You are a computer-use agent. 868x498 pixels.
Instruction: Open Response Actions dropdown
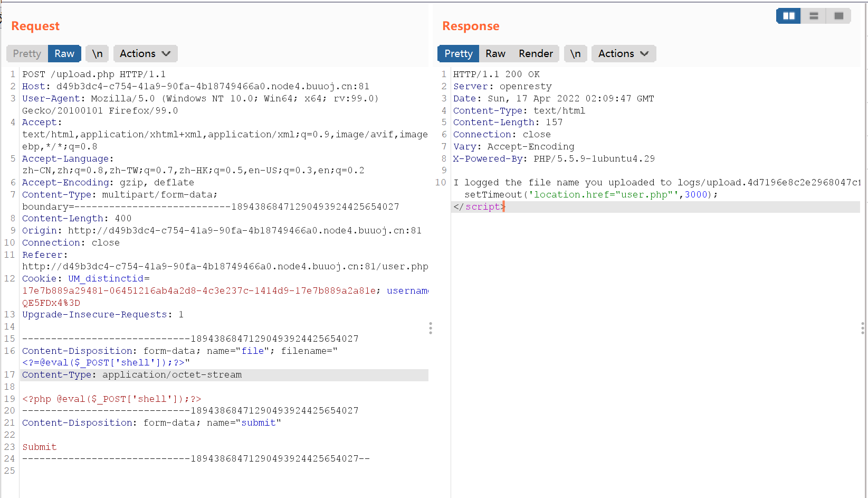click(x=624, y=53)
